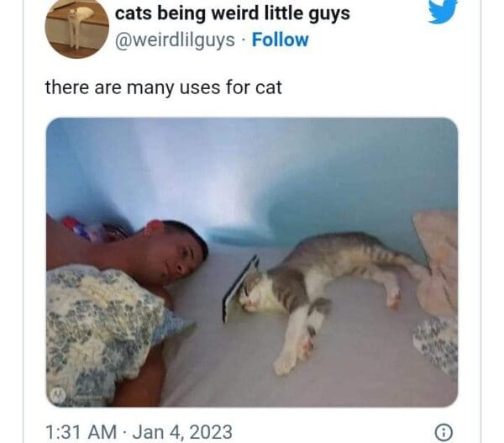Open the weirdlilguys profile avatar
Image resolution: width=504 pixels, height=443 pixels.
coord(76,29)
